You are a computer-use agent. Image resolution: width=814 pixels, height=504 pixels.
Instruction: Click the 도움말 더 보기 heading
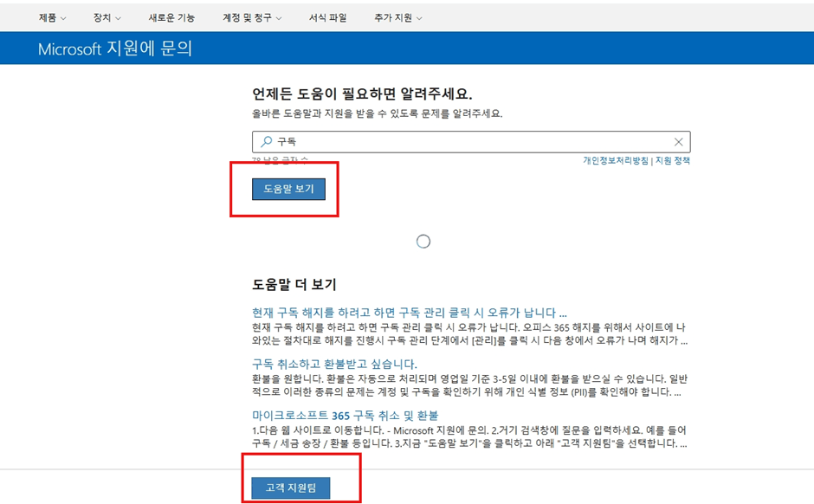[294, 284]
